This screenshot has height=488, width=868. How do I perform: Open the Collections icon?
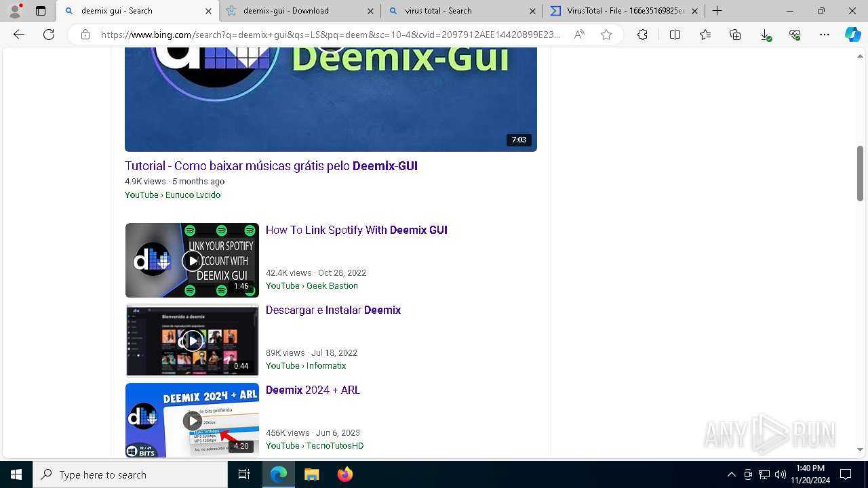click(x=735, y=35)
